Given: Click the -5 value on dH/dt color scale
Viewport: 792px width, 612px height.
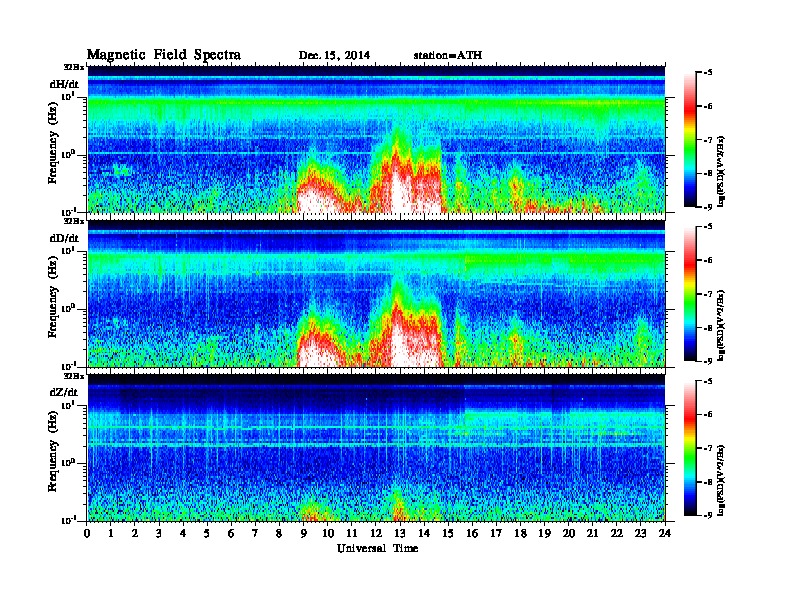Looking at the screenshot, I should (x=707, y=73).
